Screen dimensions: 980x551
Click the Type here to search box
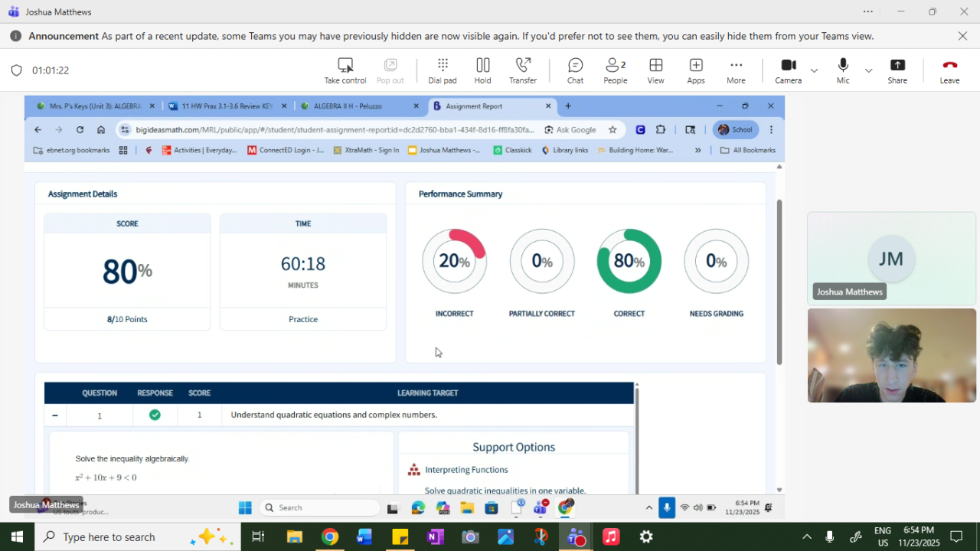(109, 537)
